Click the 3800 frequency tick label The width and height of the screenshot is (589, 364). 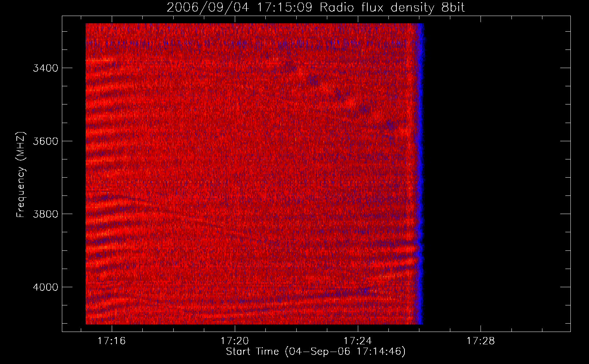46,214
